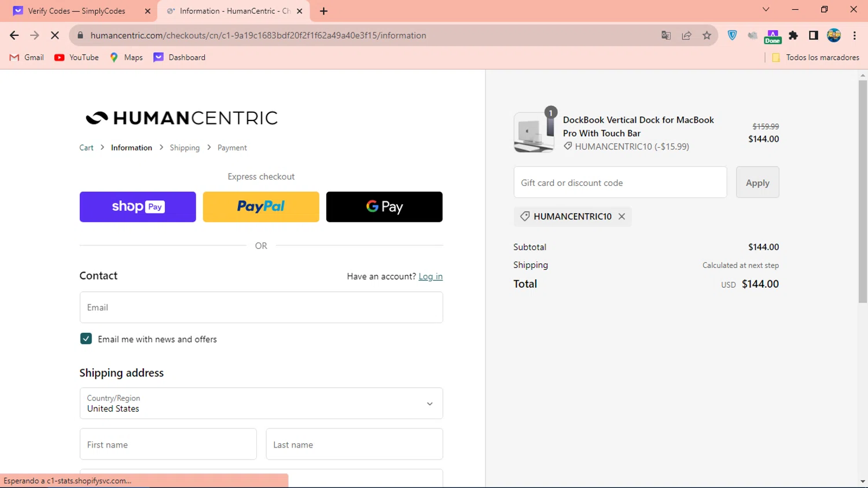Click the page vertical scrollbar
The height and width of the screenshot is (488, 868).
pos(863,191)
